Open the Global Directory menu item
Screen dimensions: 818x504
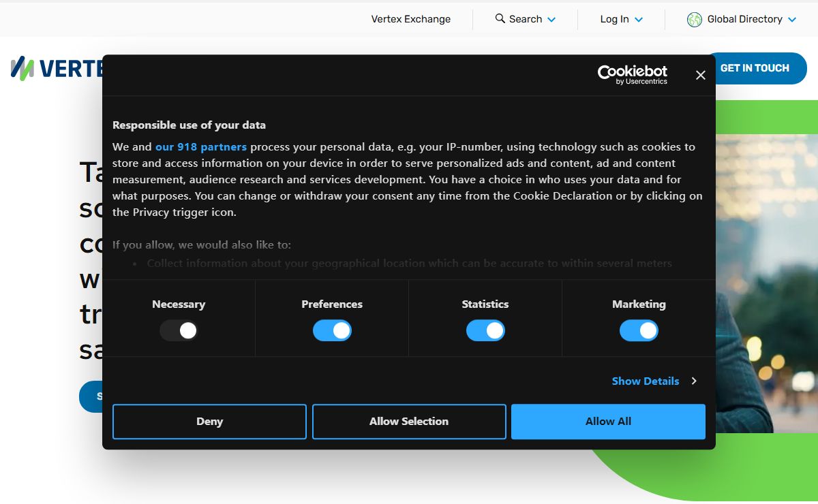pyautogui.click(x=742, y=19)
